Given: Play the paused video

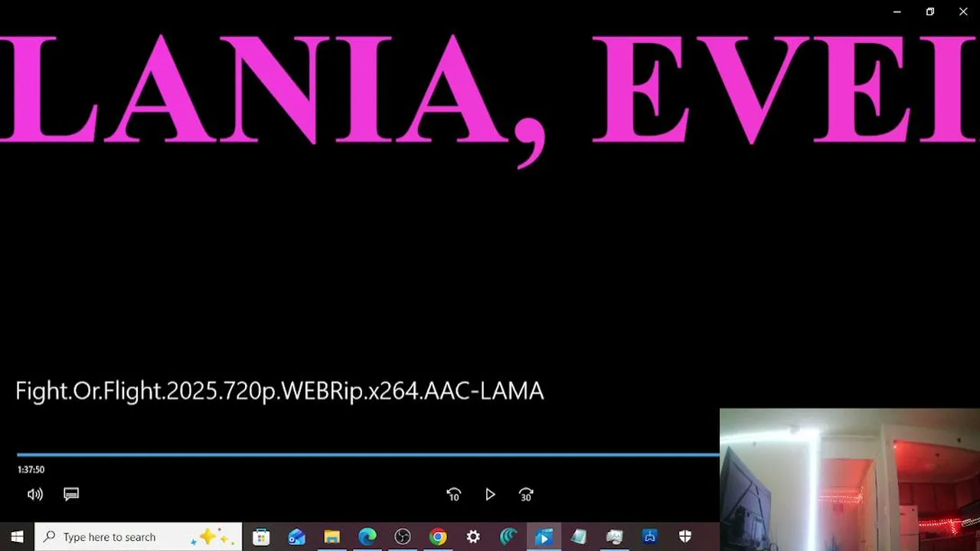Looking at the screenshot, I should click(x=490, y=495).
